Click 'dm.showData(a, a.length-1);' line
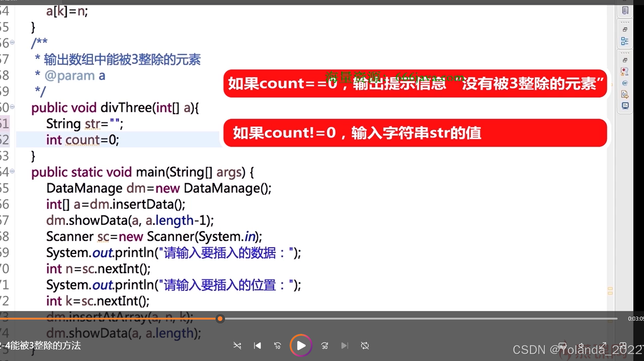Image resolution: width=644 pixels, height=361 pixels. [x=130, y=220]
